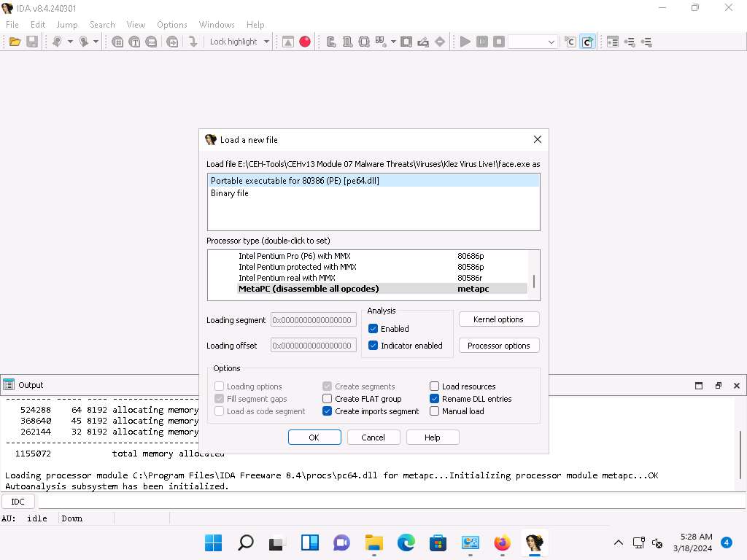Viewport: 747px width, 560px height.
Task: Open the Options menu
Action: point(172,24)
